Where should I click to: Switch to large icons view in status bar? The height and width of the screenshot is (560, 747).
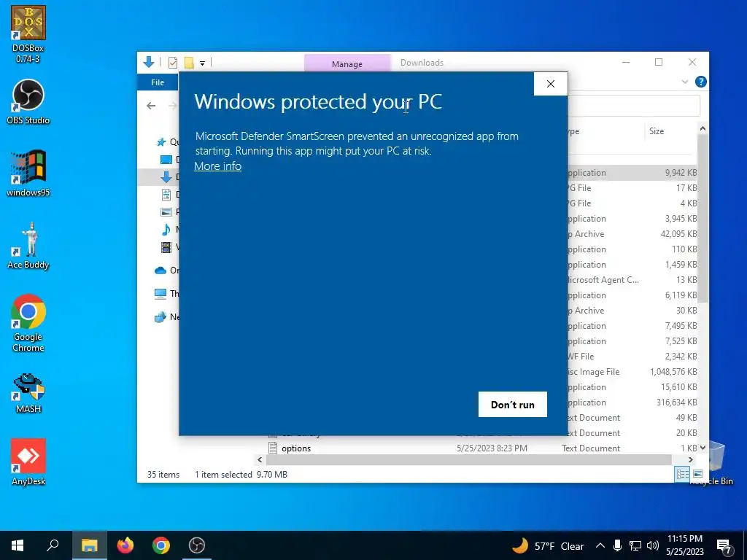[x=698, y=474]
